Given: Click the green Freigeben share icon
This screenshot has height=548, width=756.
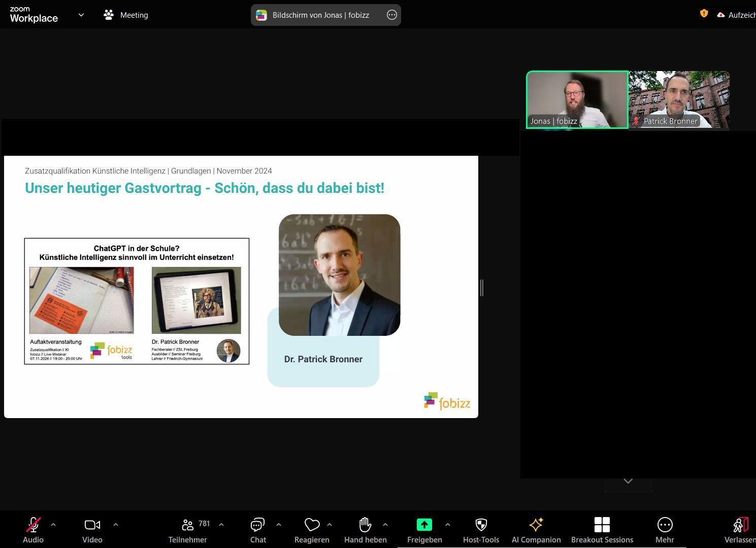Looking at the screenshot, I should pyautogui.click(x=424, y=525).
